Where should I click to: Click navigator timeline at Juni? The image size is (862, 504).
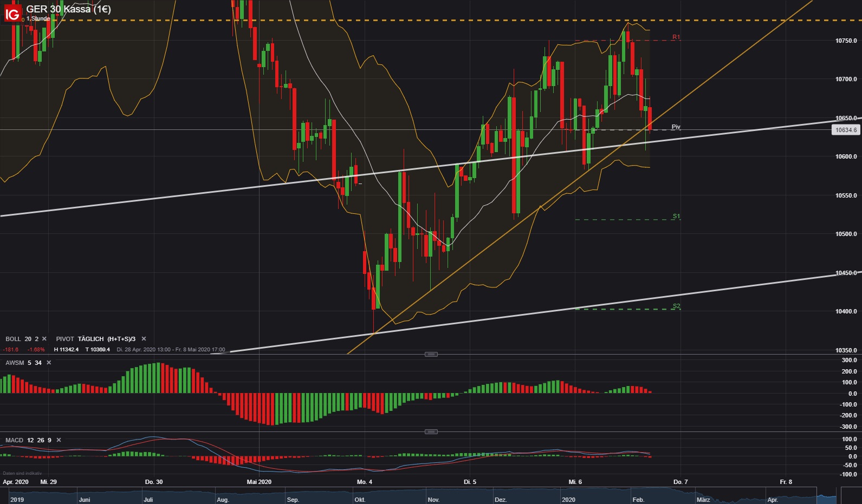tap(85, 500)
